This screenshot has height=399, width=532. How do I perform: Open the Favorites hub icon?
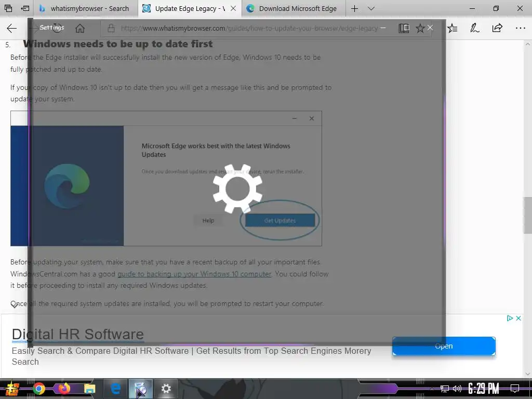tap(453, 28)
